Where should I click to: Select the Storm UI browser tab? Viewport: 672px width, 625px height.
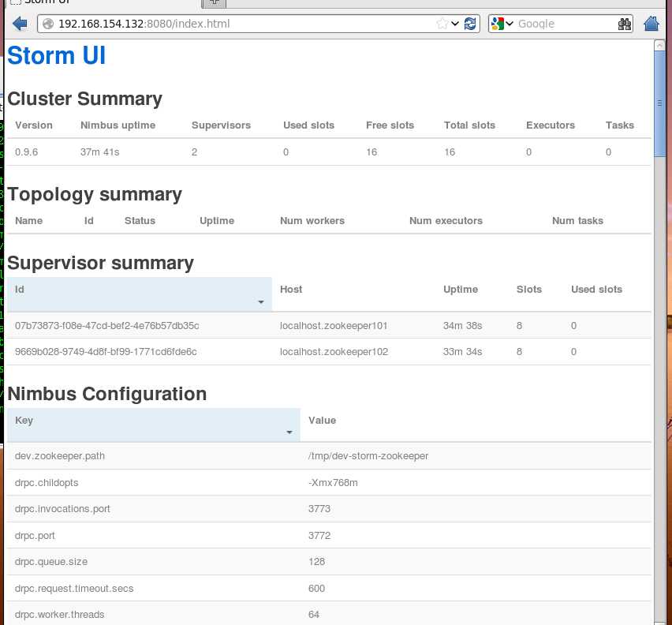(103, 2)
